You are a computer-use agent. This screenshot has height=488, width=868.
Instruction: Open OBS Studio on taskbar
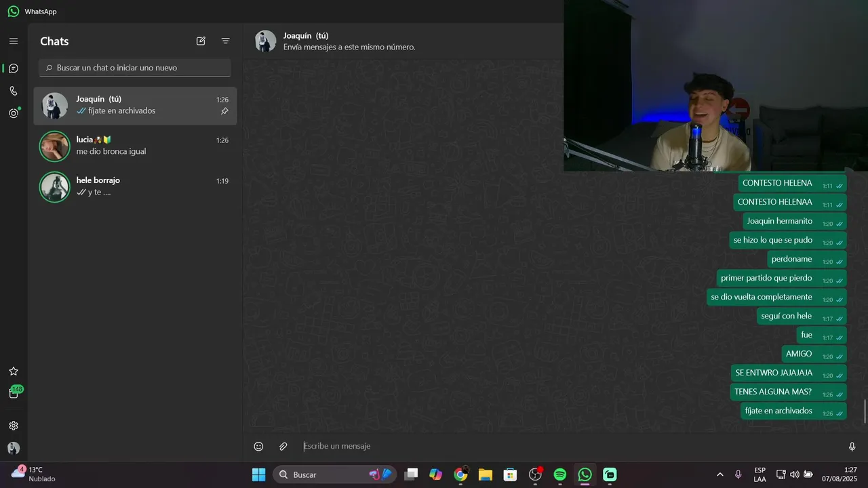[535, 474]
